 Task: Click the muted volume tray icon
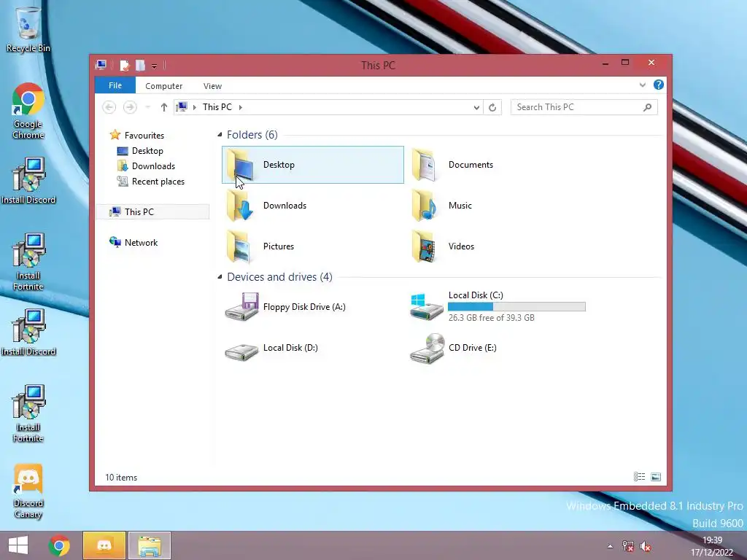pyautogui.click(x=646, y=546)
